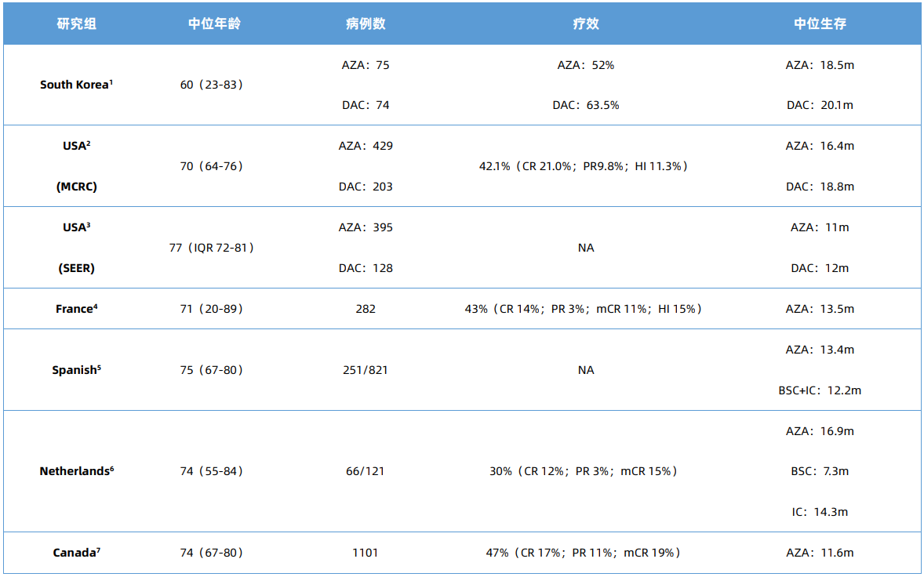Click the Spanish study name cell
The width and height of the screenshot is (924, 577).
77,370
